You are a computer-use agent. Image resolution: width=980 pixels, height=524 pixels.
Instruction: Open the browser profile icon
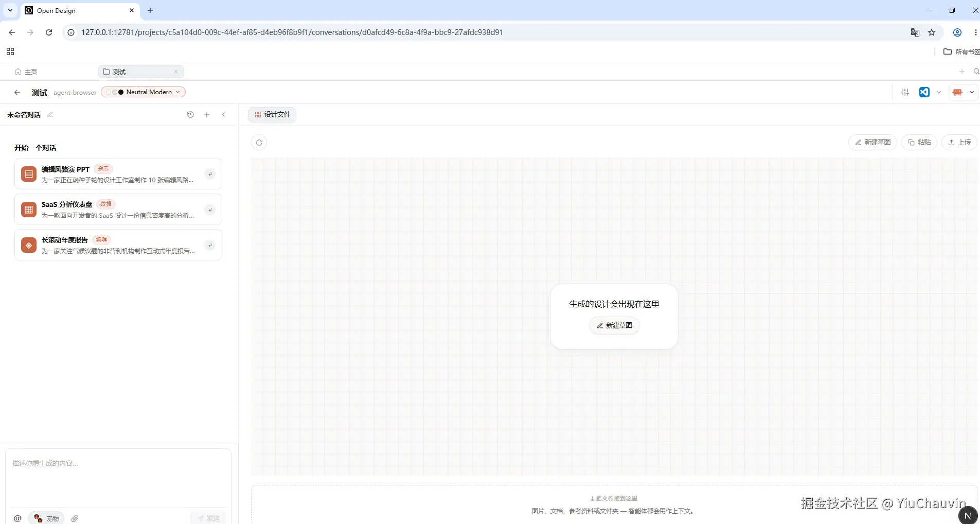(x=957, y=32)
